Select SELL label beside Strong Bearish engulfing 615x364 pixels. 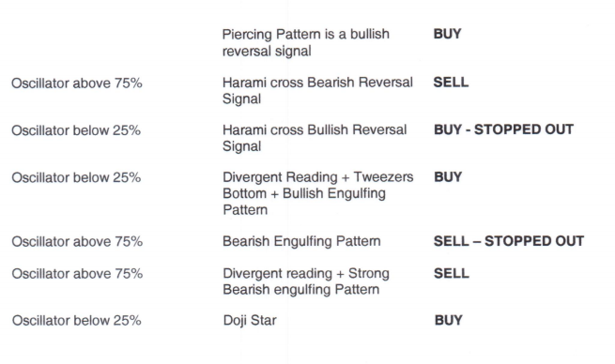click(452, 273)
